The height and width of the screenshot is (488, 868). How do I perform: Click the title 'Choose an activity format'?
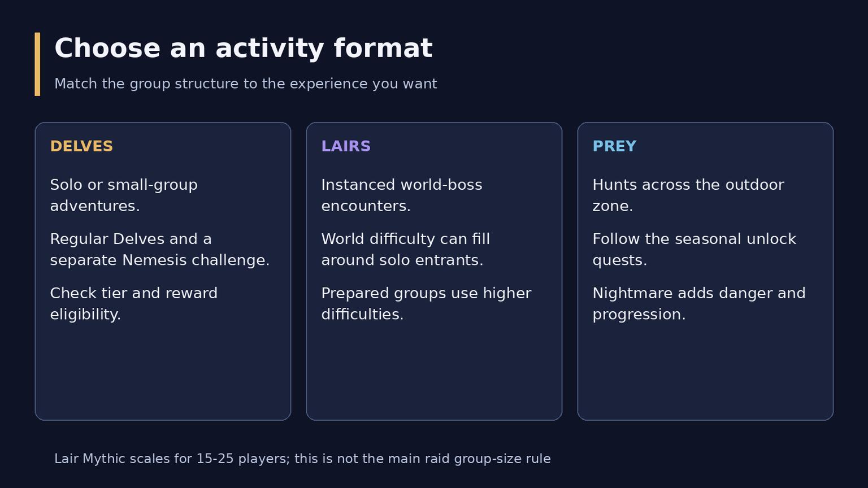[x=244, y=49]
